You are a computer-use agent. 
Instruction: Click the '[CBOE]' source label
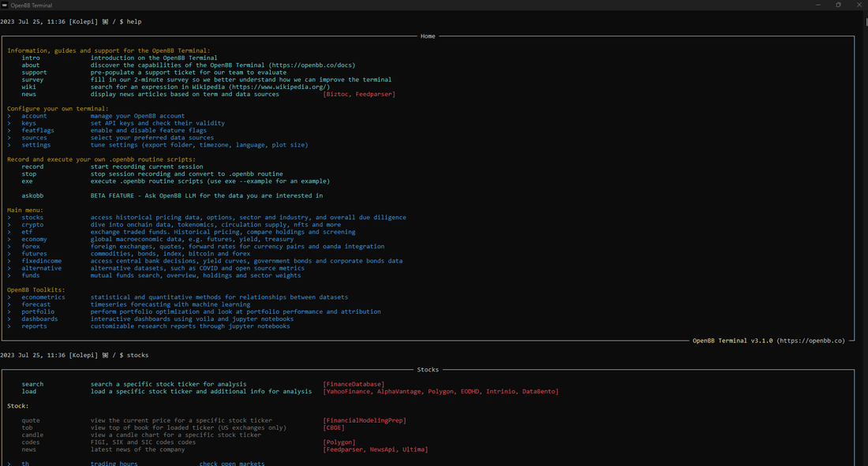[x=334, y=427]
